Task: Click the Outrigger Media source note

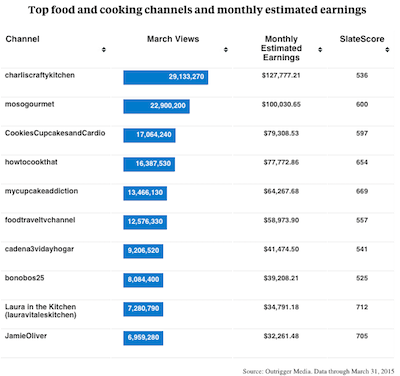Action: (318, 371)
